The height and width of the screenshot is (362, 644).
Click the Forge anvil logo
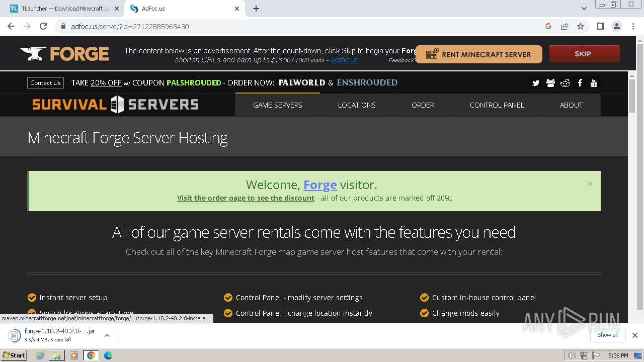[x=64, y=54]
